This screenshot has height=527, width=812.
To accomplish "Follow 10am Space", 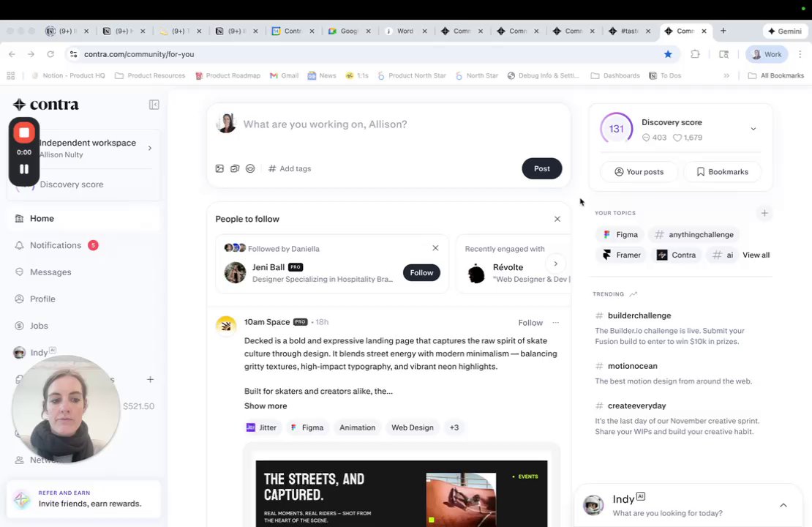I will coord(530,323).
